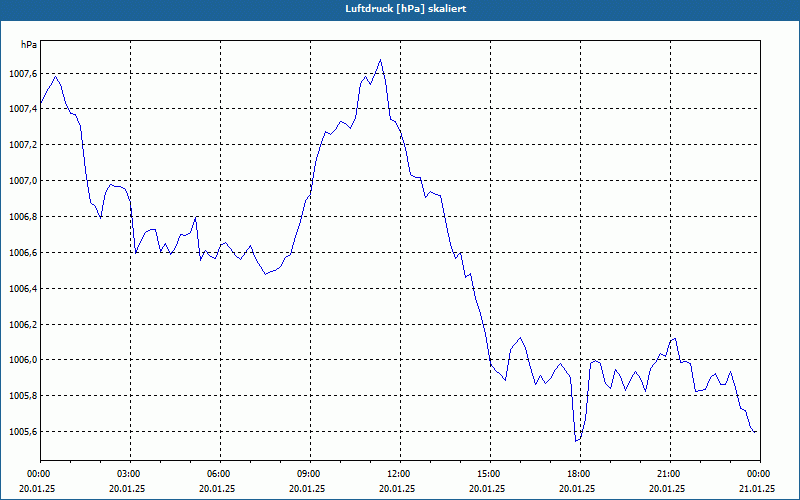The image size is (800, 500).
Task: Click the 1007,6 y-axis label
Action: (x=23, y=74)
